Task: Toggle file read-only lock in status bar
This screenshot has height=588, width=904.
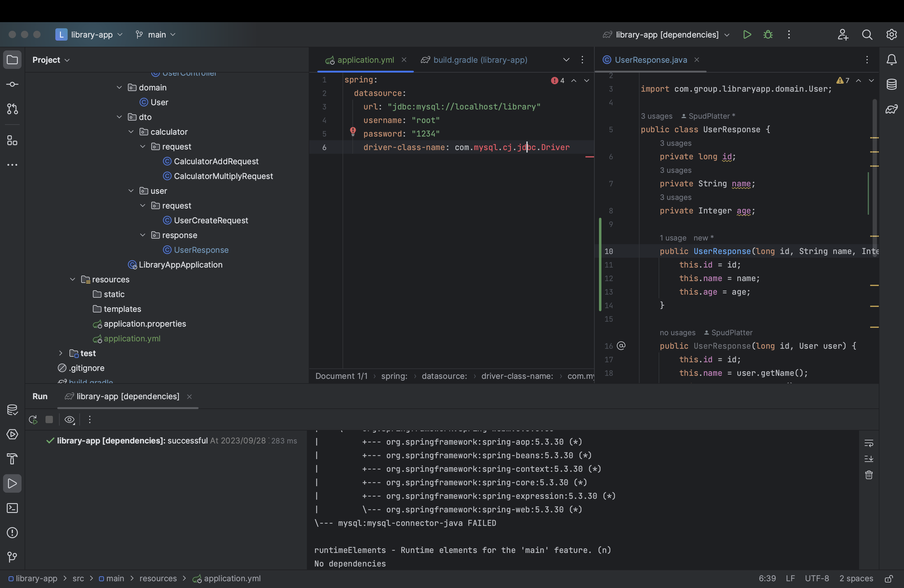Action: click(889, 578)
